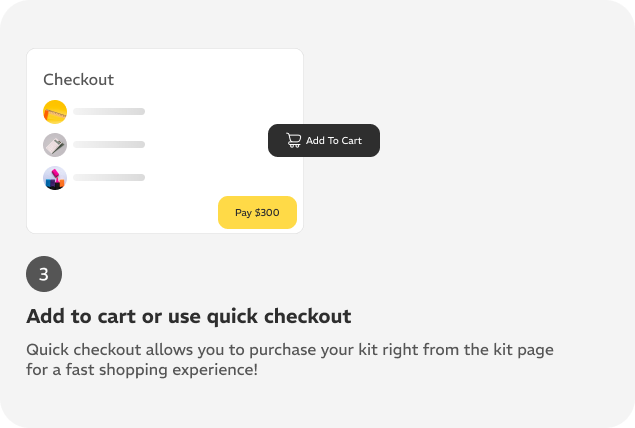The height and width of the screenshot is (428, 635).
Task: Click placeholder bar beside gray notepad thumbnail
Action: (x=109, y=145)
